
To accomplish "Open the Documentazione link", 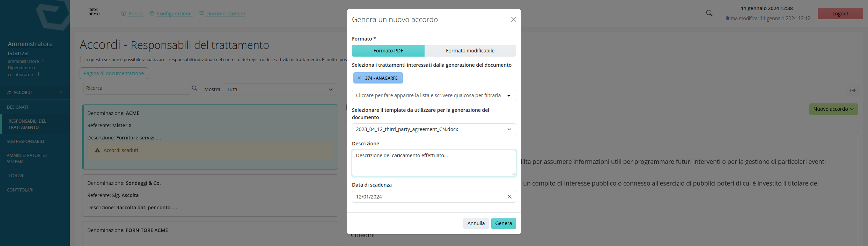I will (x=226, y=14).
